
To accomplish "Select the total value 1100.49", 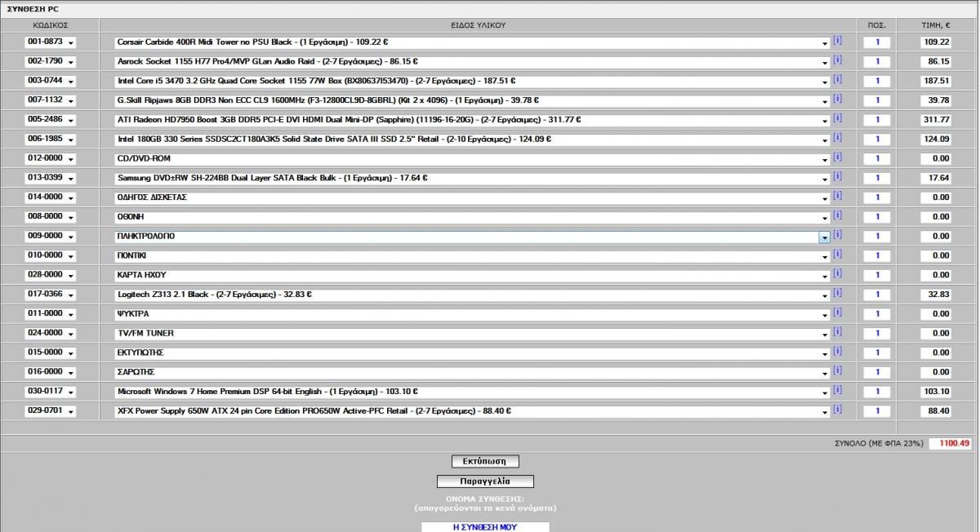I will pos(951,444).
